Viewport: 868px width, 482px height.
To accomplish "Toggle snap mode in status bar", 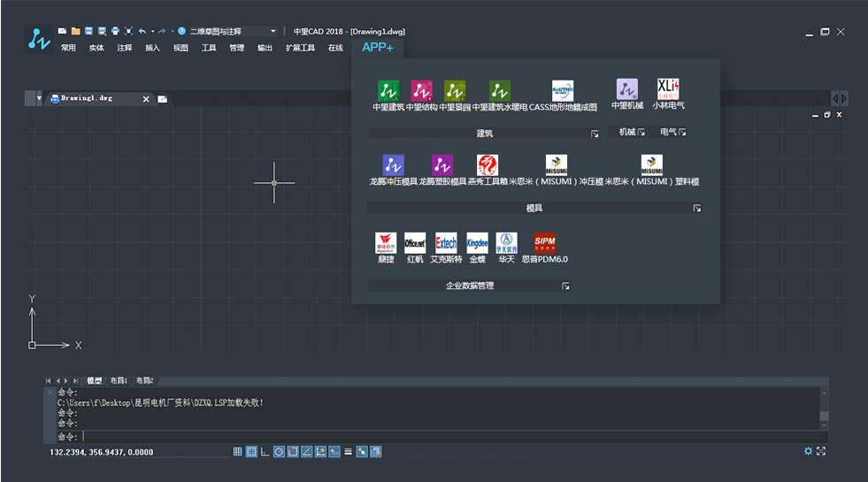I will click(237, 452).
